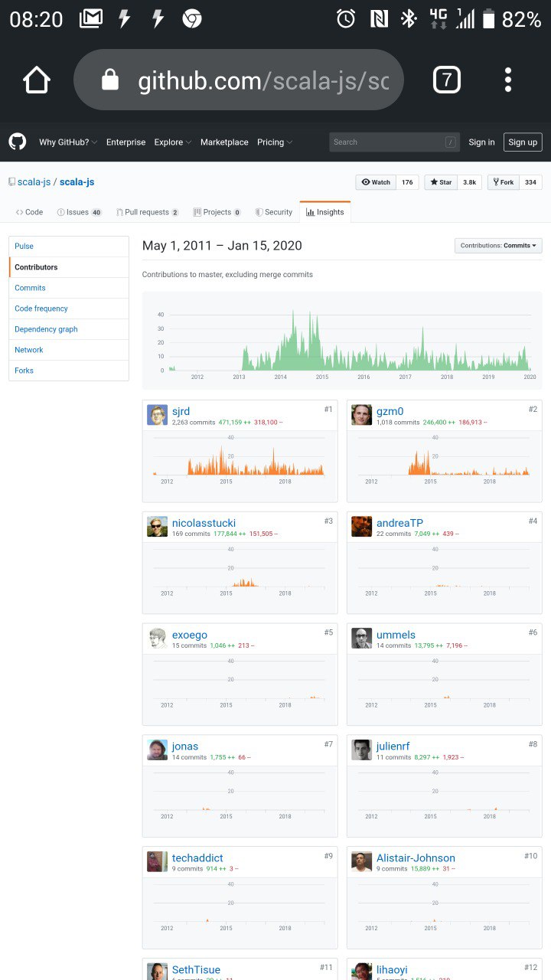Fork the repository
551x980 pixels.
[504, 182]
